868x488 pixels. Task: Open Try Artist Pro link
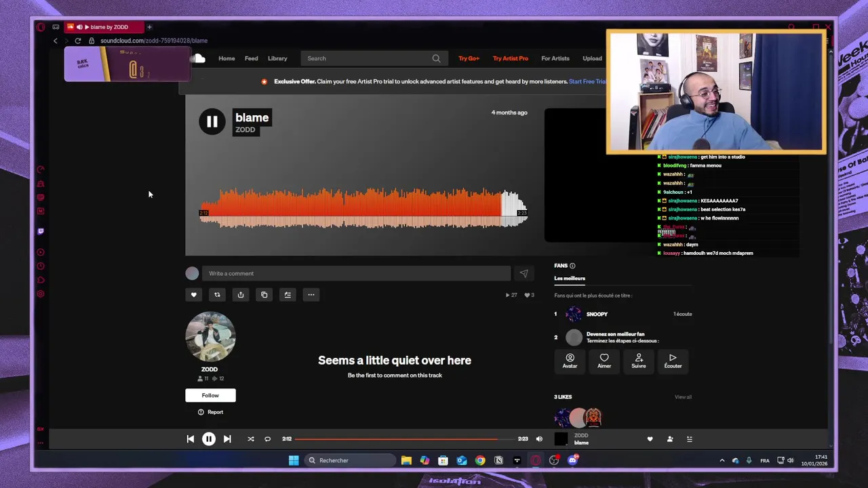[511, 58]
